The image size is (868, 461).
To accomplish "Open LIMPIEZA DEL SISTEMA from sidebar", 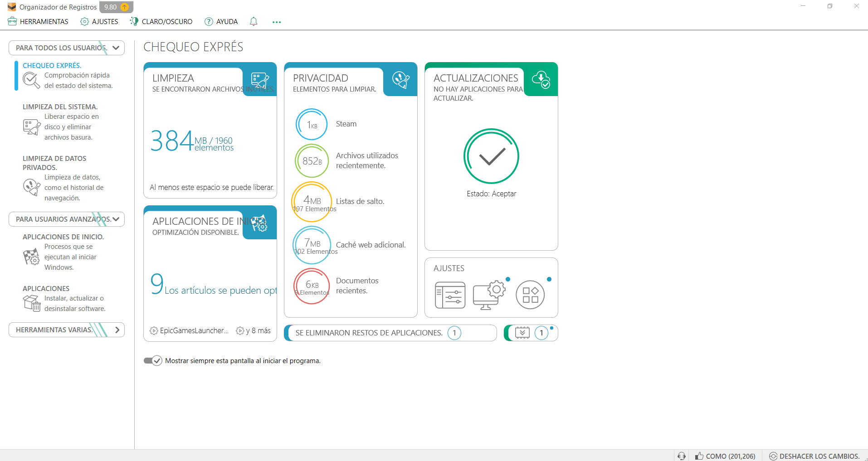I will (60, 107).
